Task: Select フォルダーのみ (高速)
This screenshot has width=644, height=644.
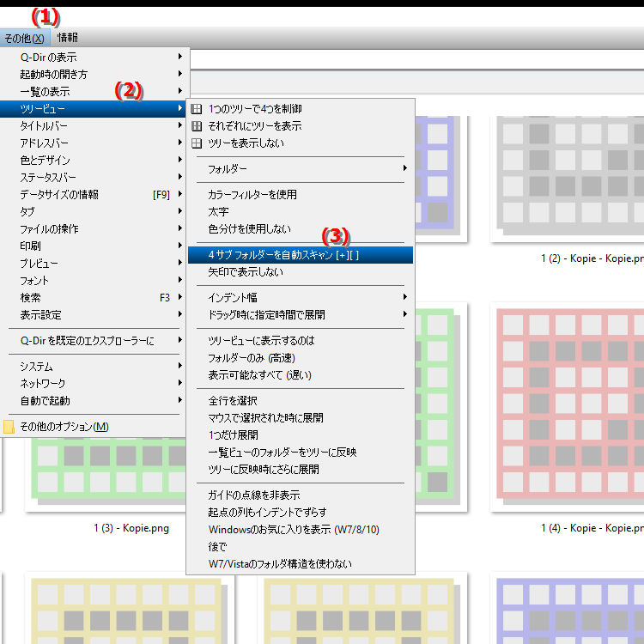Action: [x=301, y=358]
